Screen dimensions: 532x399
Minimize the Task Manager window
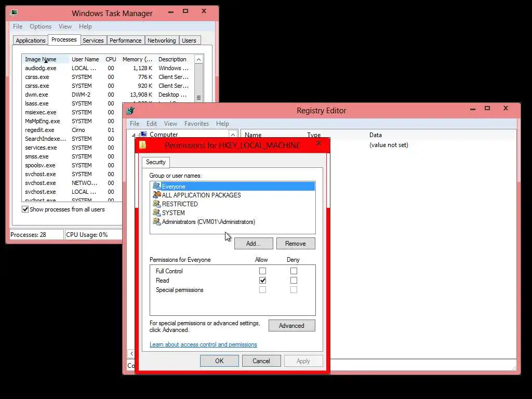click(170, 12)
